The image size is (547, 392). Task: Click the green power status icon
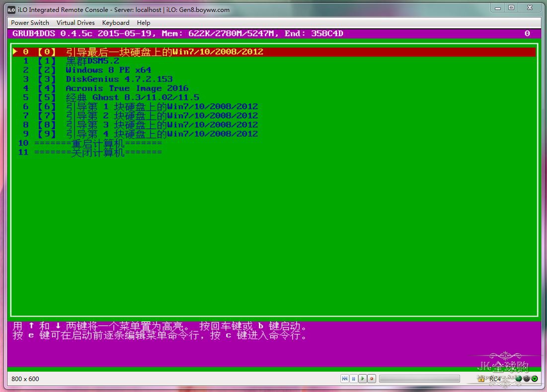(535, 379)
